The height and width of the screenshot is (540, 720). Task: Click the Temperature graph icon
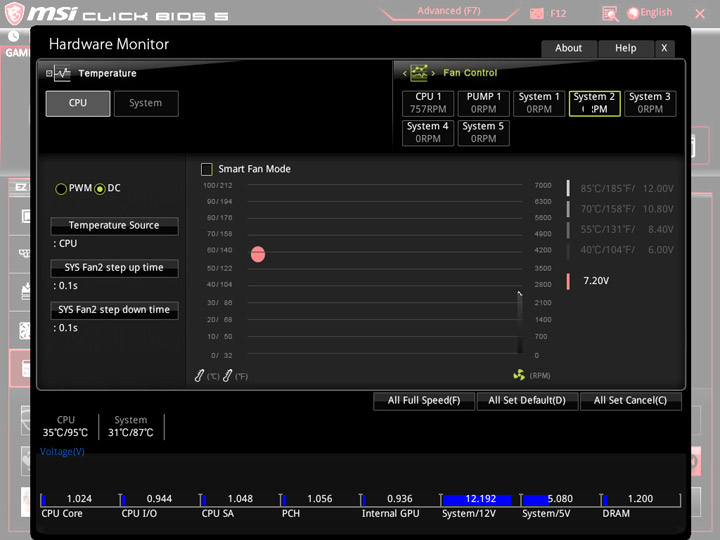click(62, 73)
